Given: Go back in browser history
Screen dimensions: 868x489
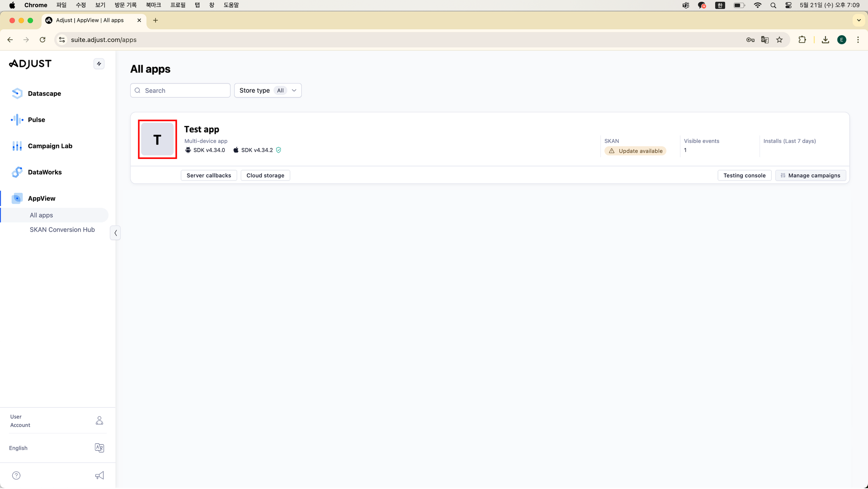Looking at the screenshot, I should point(10,40).
